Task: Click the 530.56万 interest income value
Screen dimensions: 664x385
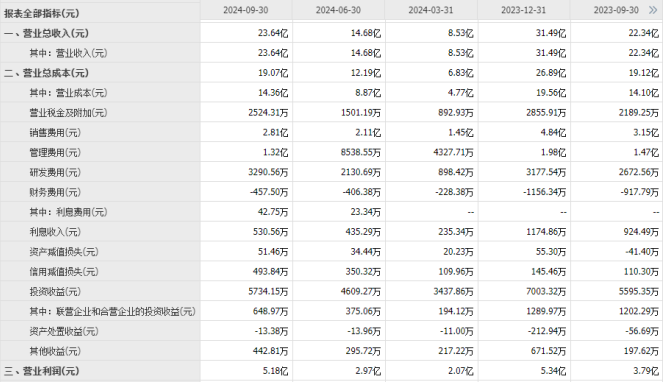Action: click(271, 232)
